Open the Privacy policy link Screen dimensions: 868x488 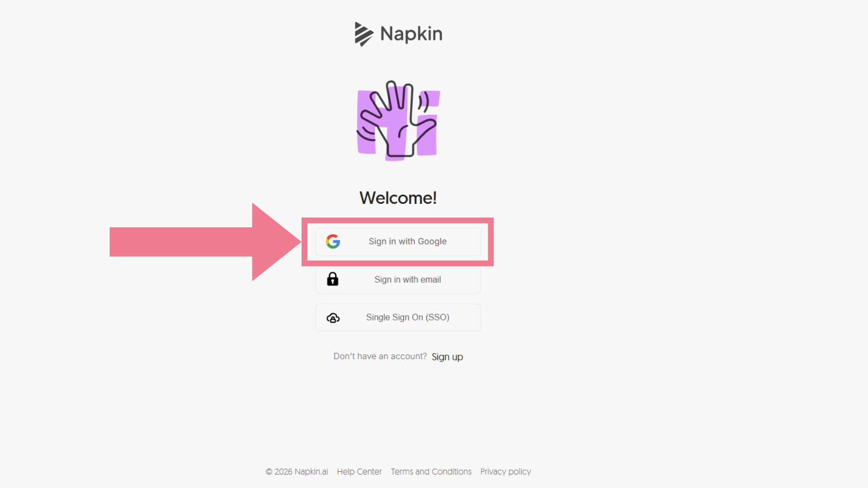pos(505,472)
